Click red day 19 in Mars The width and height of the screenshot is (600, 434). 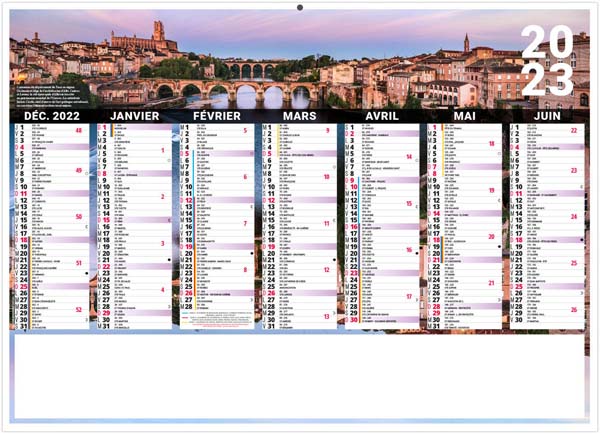click(x=271, y=247)
